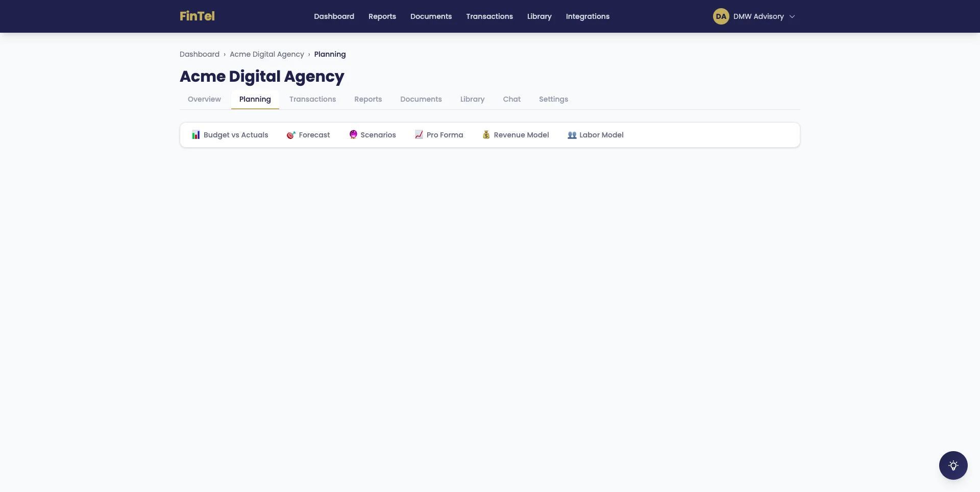Go to Dashboard via the breadcrumb link
This screenshot has width=980, height=492.
200,54
